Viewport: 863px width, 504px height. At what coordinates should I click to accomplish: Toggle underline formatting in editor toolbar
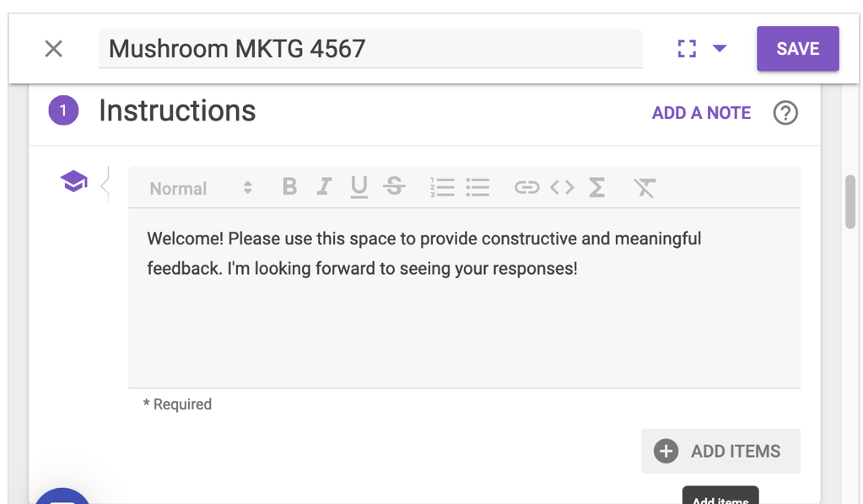(359, 187)
